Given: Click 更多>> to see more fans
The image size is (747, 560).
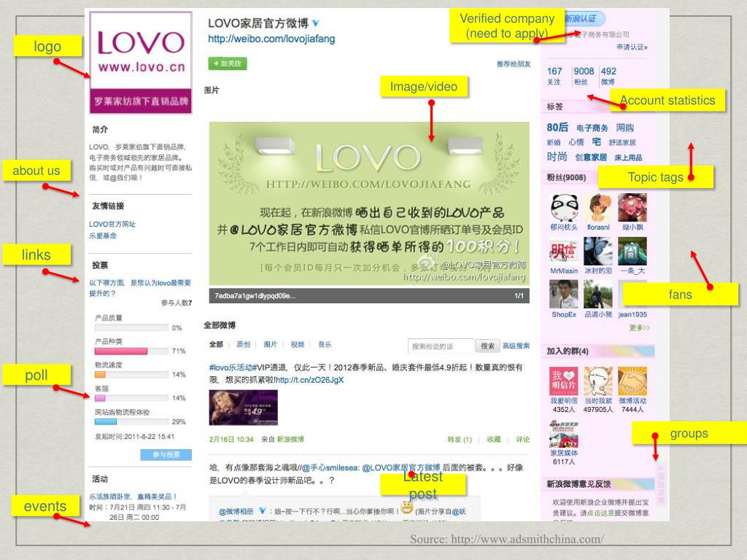Looking at the screenshot, I should pos(639,327).
